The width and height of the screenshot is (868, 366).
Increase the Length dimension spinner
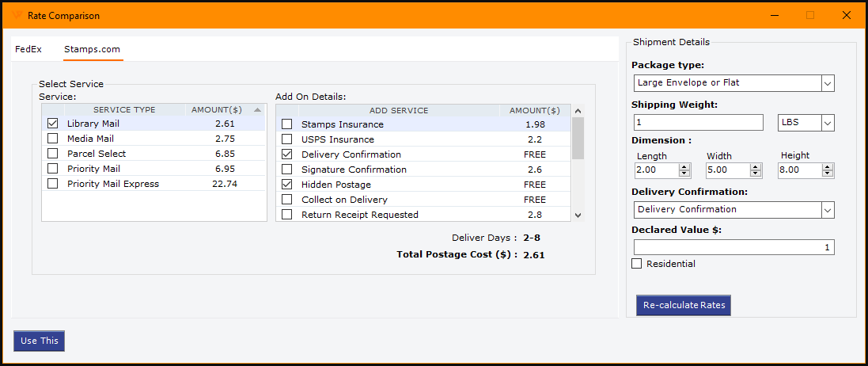pos(684,166)
